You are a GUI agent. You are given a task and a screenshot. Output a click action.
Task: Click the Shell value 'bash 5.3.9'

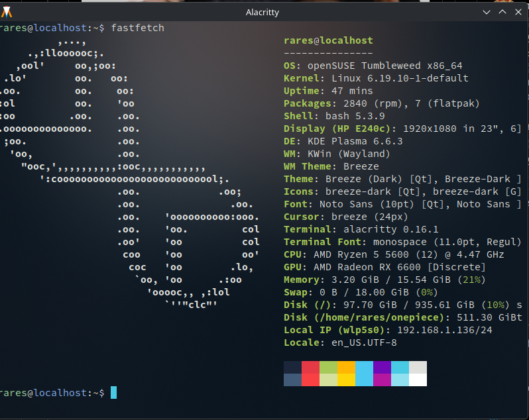(x=355, y=116)
